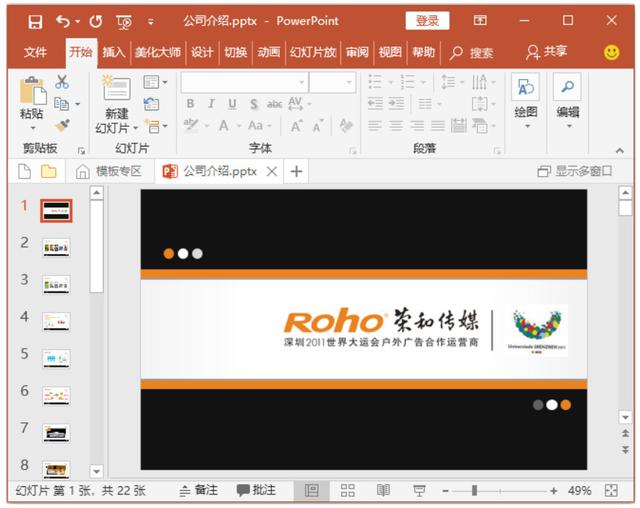Open the font size combo box
Image resolution: width=640 pixels, height=508 pixels.
pyautogui.click(x=332, y=82)
